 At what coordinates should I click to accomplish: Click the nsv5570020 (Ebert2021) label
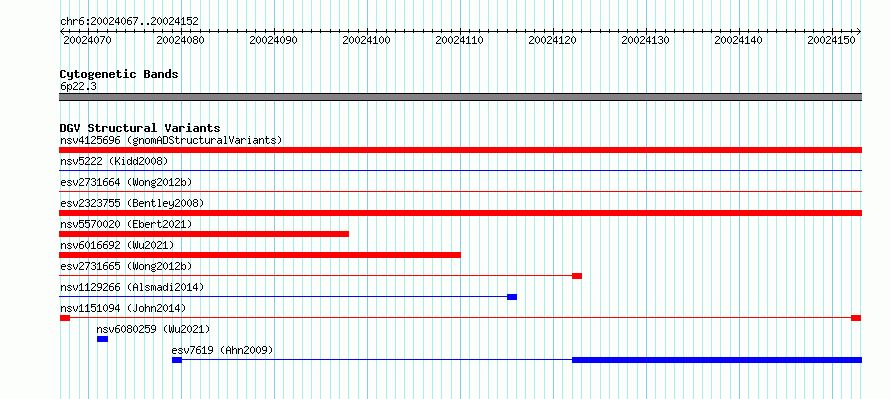(x=126, y=224)
